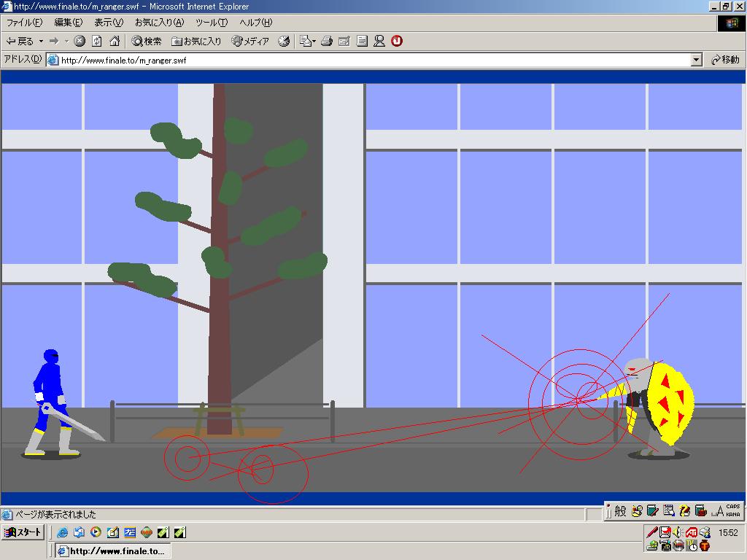Viewport: 747px width, 560px height.
Task: Open the Favorites (お気に入り) menu
Action: [159, 23]
